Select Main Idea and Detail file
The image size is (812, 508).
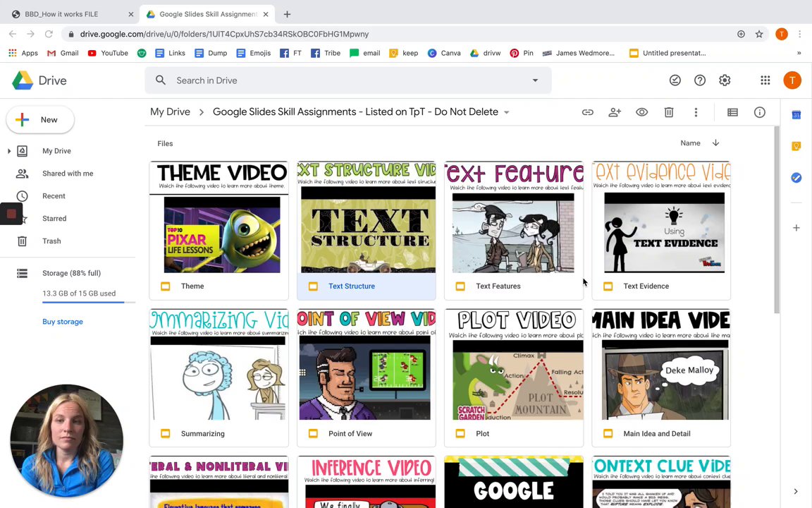[661, 378]
